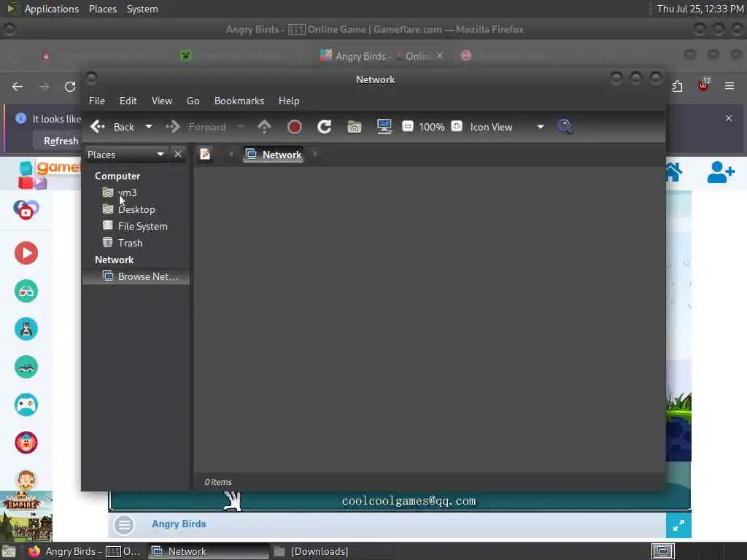
Task: Click the '0 items' status bar text
Action: coord(218,482)
